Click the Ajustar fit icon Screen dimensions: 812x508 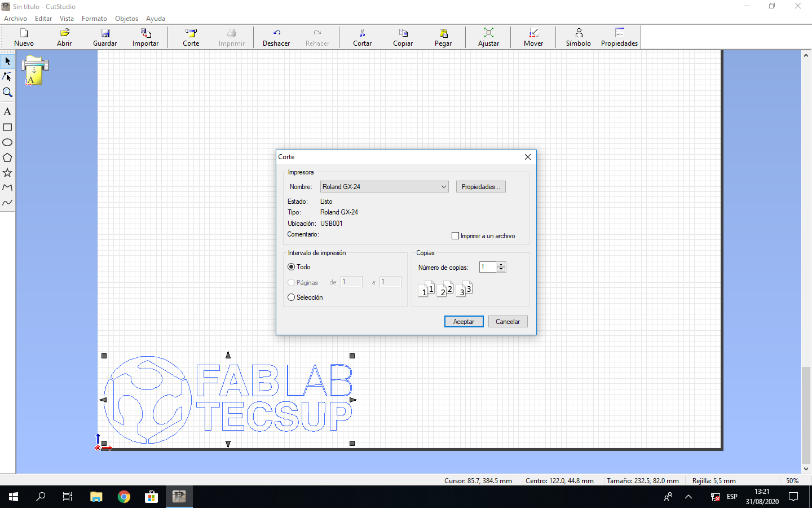click(x=488, y=37)
